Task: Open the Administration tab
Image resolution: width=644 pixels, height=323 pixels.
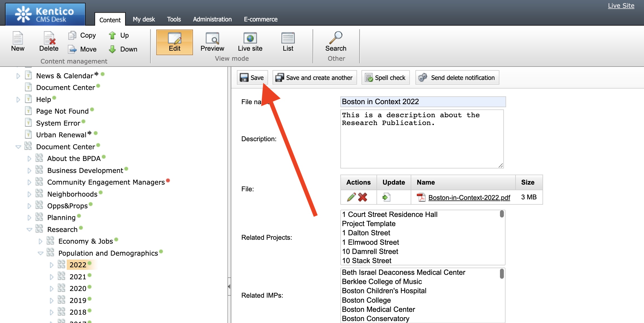Action: pos(212,19)
